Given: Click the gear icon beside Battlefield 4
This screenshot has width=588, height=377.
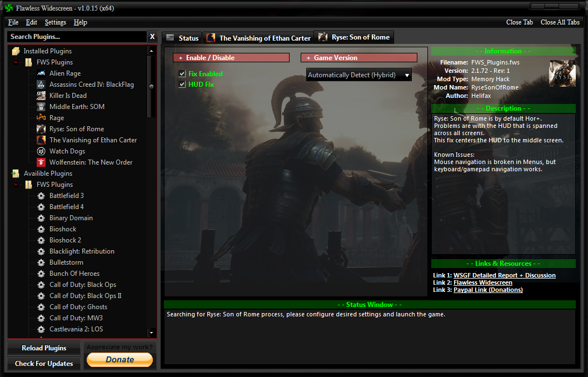Looking at the screenshot, I should (41, 207).
